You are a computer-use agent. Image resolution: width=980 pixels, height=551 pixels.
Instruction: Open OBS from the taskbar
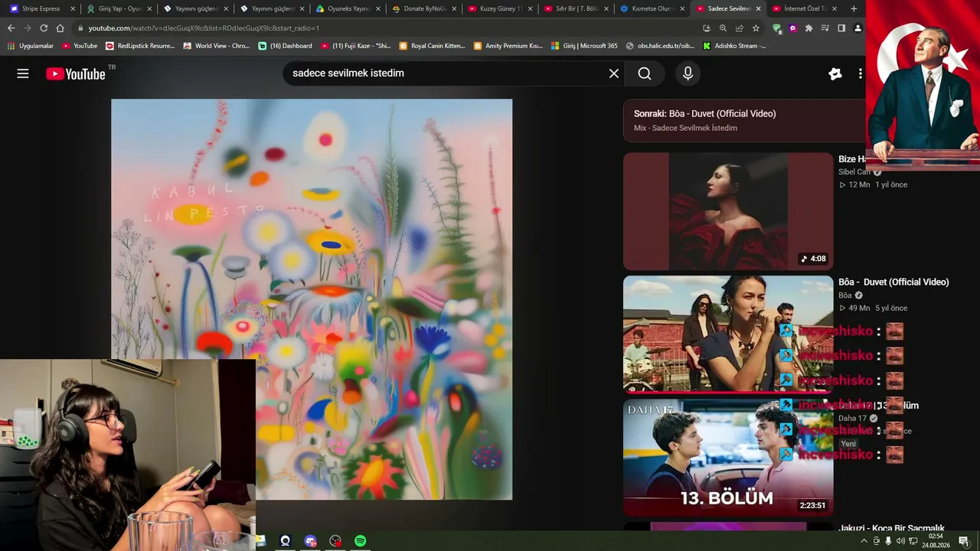tap(335, 541)
